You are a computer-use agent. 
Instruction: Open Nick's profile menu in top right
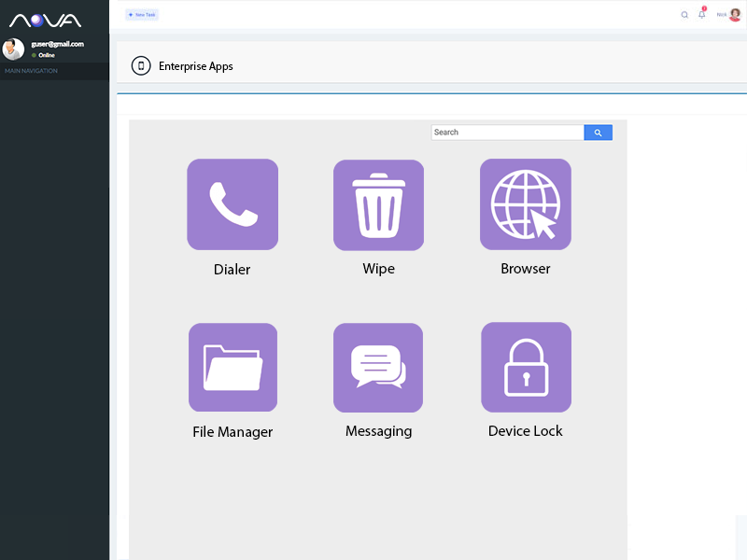coord(729,15)
